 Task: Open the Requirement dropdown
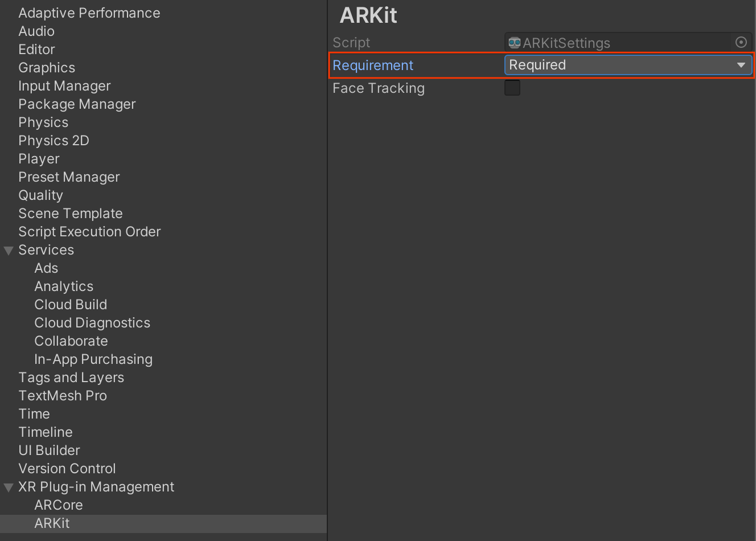pos(627,65)
